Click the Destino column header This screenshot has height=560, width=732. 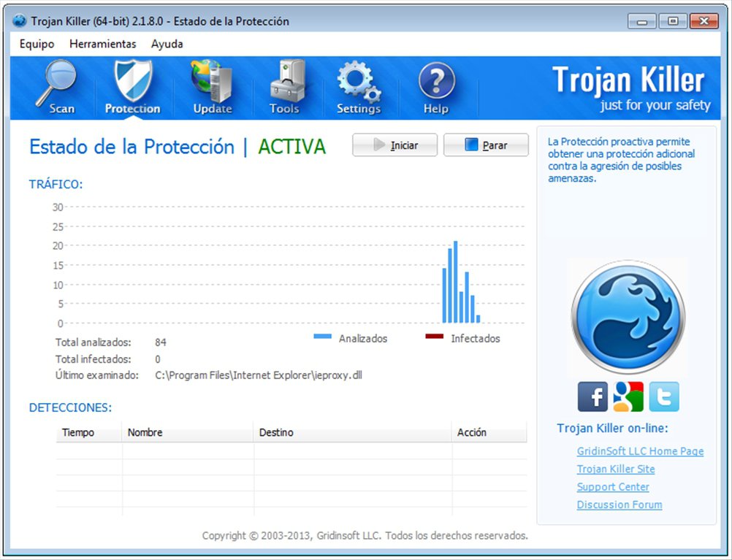352,432
